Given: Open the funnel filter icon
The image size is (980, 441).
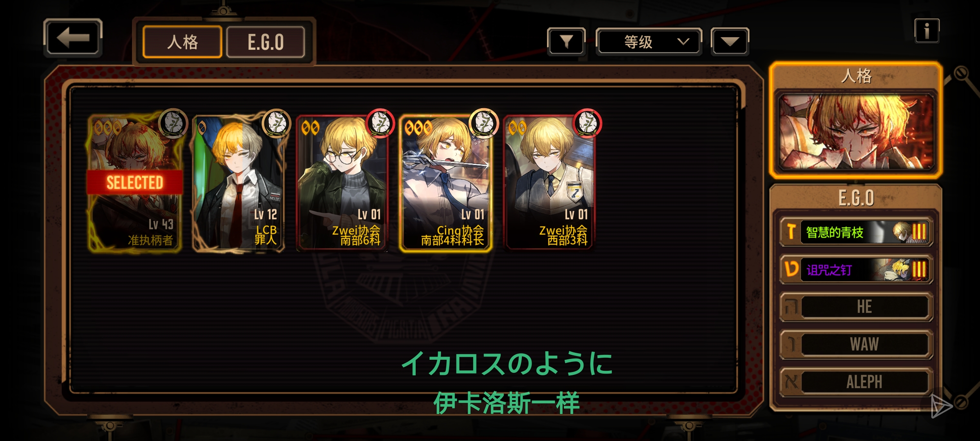Looking at the screenshot, I should coord(566,41).
